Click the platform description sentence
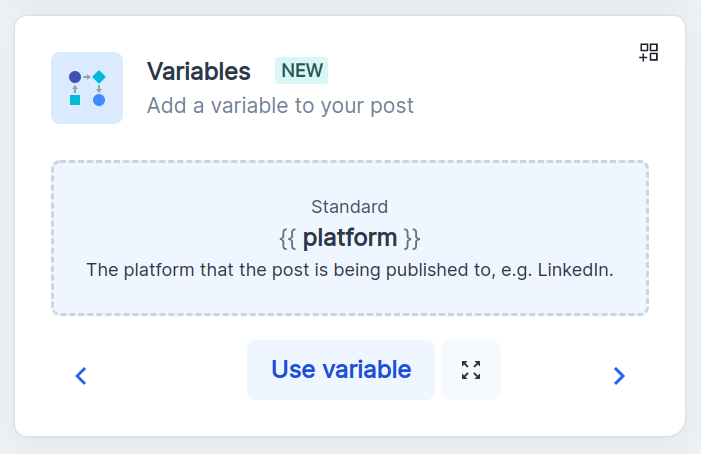 click(349, 269)
